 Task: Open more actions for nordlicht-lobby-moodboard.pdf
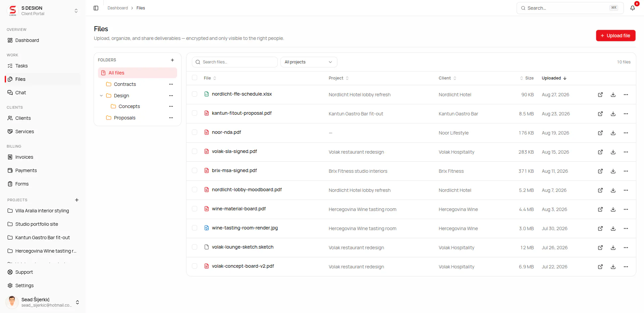626,190
